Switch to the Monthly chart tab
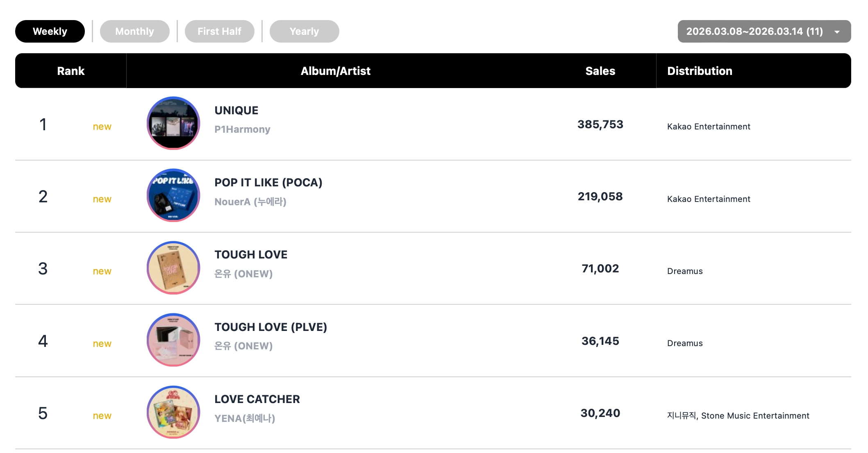The height and width of the screenshot is (453, 868). pyautogui.click(x=134, y=32)
